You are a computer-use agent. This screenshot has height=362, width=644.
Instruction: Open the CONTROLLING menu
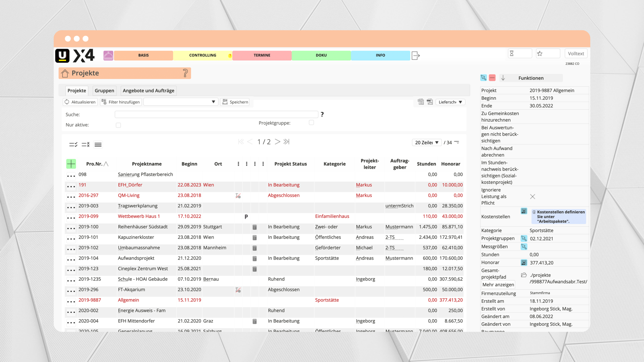(x=203, y=55)
